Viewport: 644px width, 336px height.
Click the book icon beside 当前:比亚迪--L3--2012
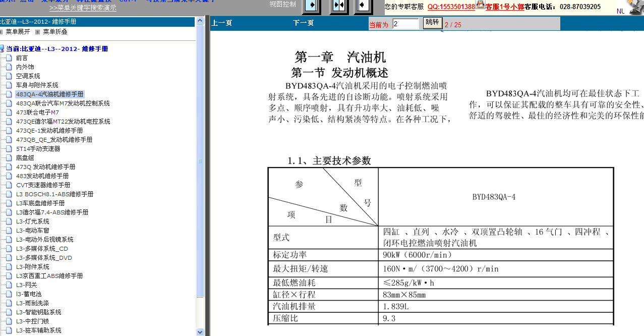[x=2, y=49]
